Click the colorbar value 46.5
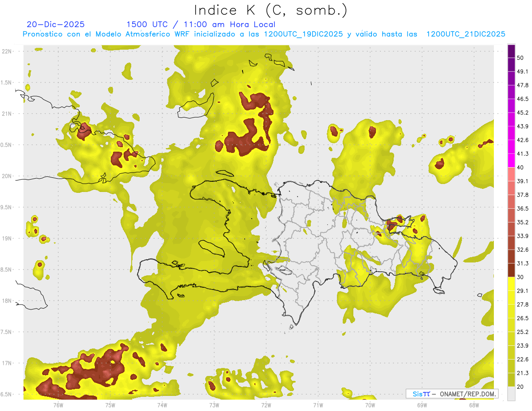 (x=523, y=99)
